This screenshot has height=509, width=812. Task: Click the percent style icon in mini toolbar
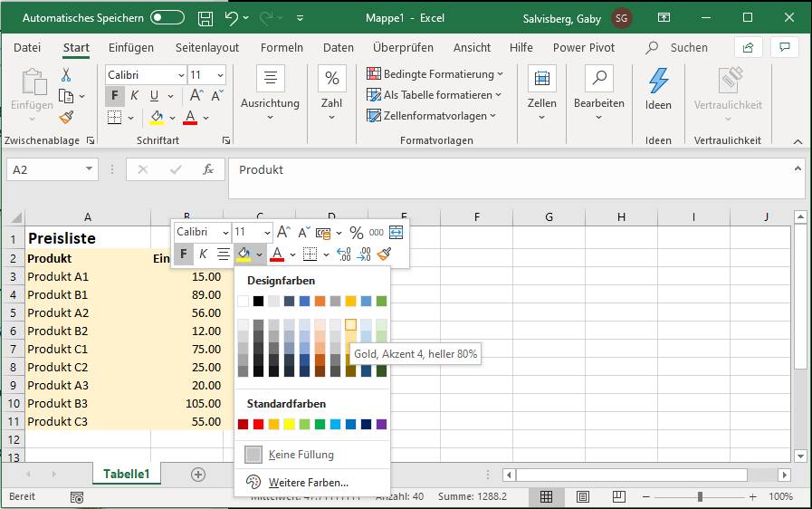pyautogui.click(x=356, y=233)
